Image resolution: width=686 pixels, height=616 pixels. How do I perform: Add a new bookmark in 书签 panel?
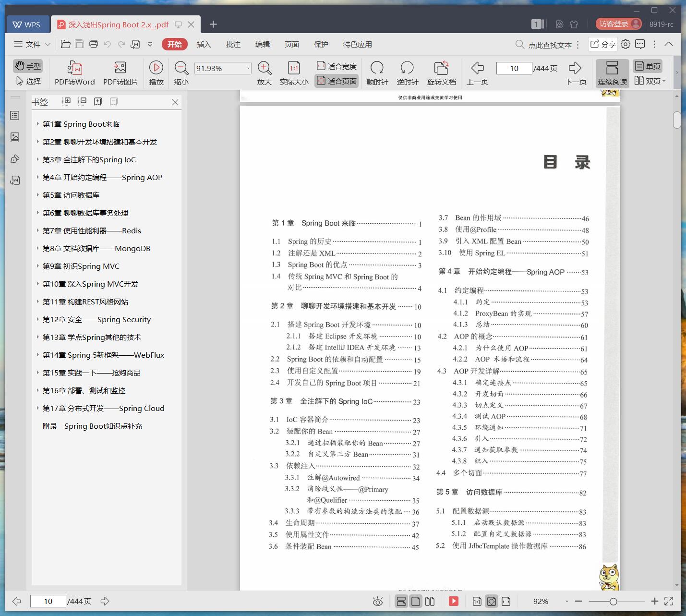coord(98,101)
